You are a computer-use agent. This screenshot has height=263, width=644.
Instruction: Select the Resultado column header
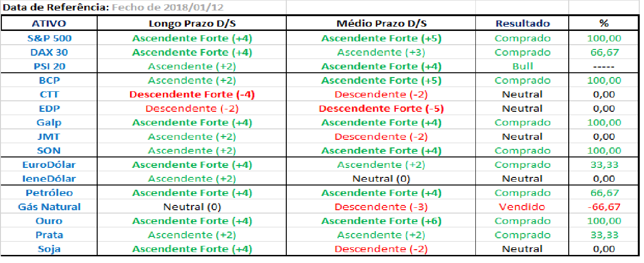click(x=523, y=23)
